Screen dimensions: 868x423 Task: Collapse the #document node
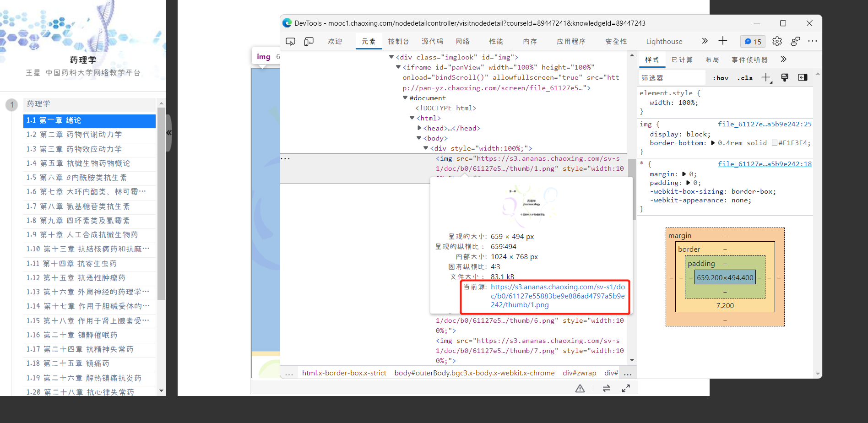(405, 98)
